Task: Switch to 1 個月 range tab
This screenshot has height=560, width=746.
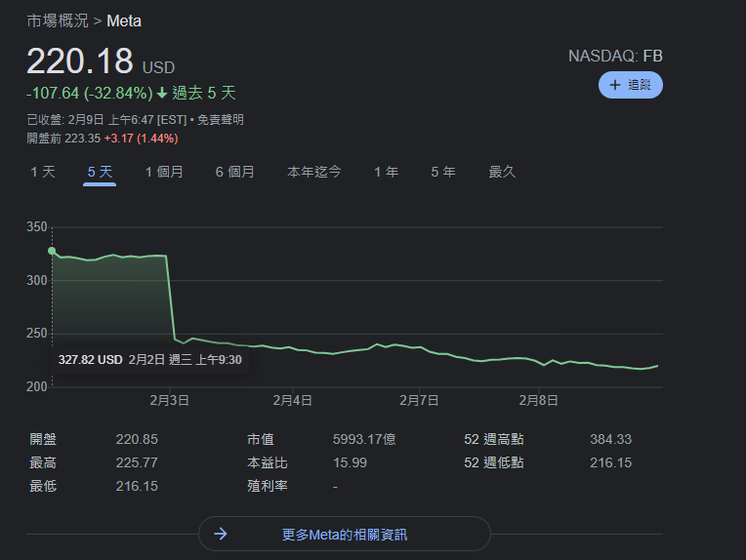Action: click(x=164, y=172)
